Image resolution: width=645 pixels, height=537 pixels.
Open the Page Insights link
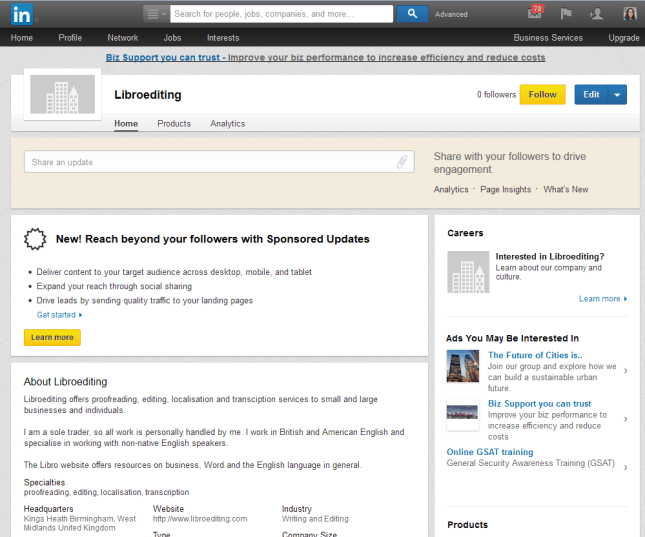pyautogui.click(x=505, y=189)
